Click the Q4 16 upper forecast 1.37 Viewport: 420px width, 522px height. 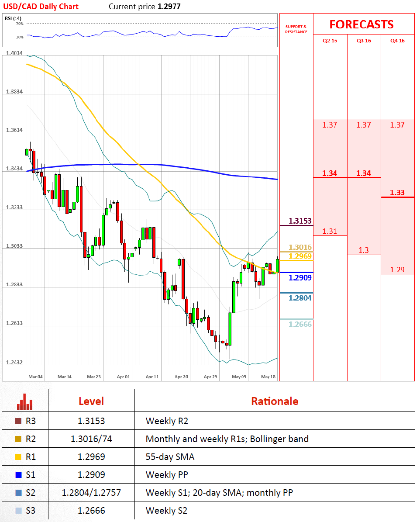click(397, 125)
